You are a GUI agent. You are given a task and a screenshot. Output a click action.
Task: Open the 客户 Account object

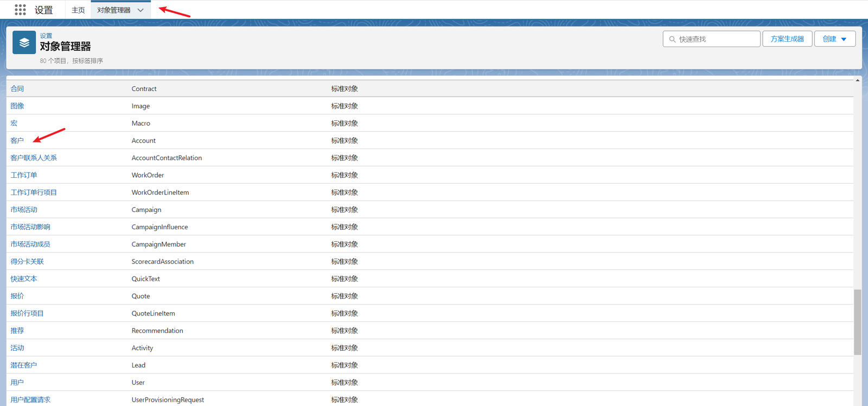(x=17, y=140)
